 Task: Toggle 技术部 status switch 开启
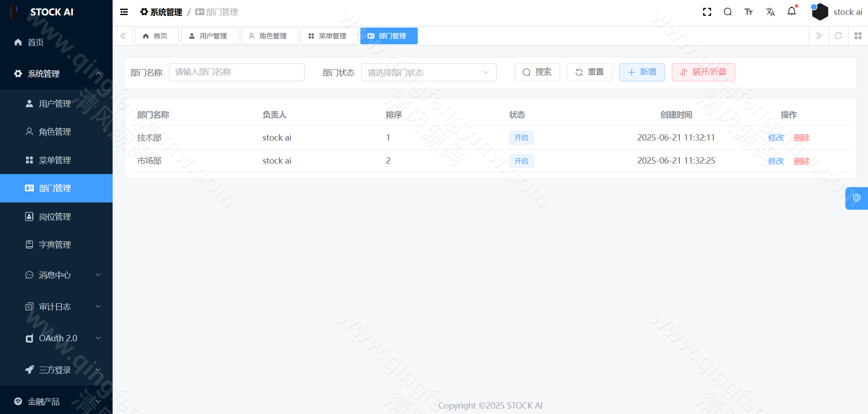click(521, 137)
